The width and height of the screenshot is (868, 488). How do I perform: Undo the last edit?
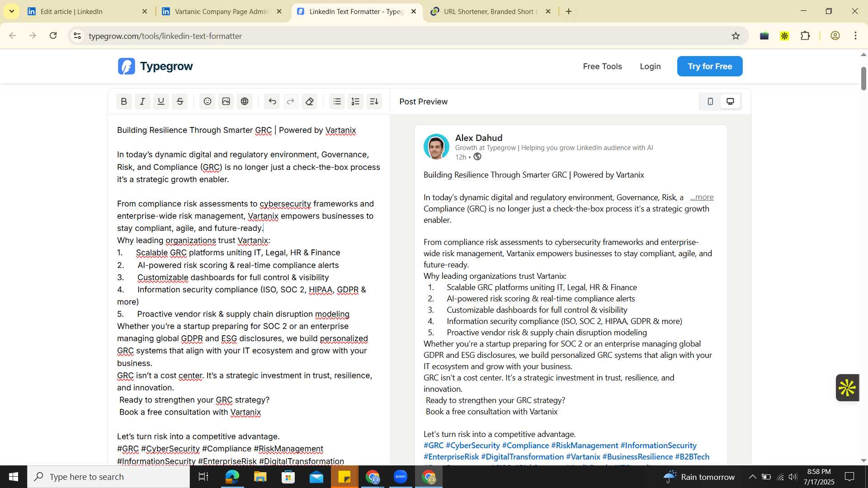click(x=272, y=102)
